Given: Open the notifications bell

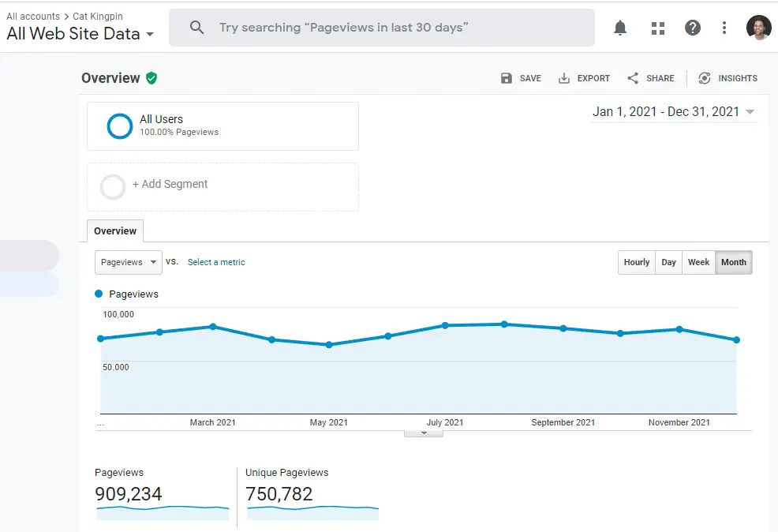Looking at the screenshot, I should click(x=620, y=28).
